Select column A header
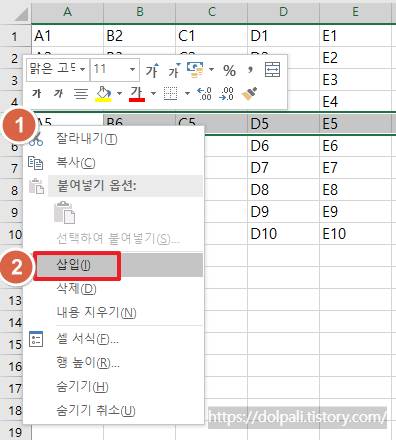Image resolution: width=396 pixels, height=440 pixels. tap(67, 12)
